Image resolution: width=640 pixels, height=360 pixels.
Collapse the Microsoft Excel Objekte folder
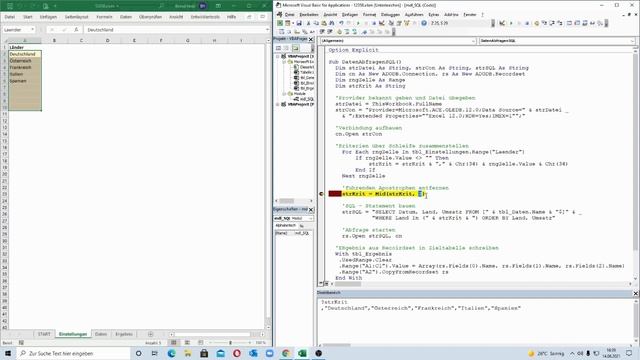tap(284, 62)
